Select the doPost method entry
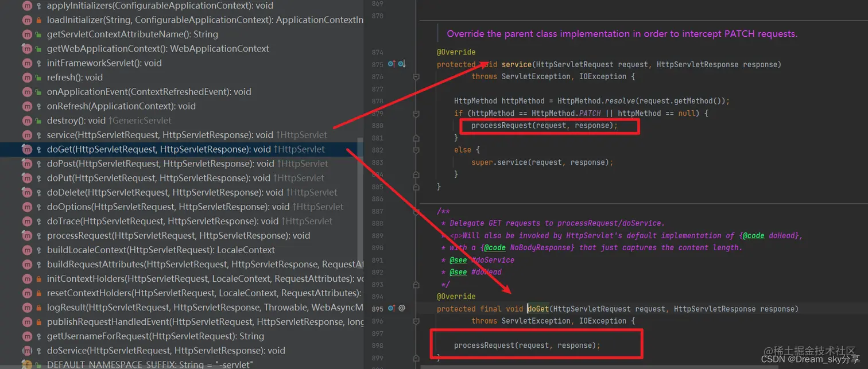Screen dimensions: 868x369 (187, 164)
